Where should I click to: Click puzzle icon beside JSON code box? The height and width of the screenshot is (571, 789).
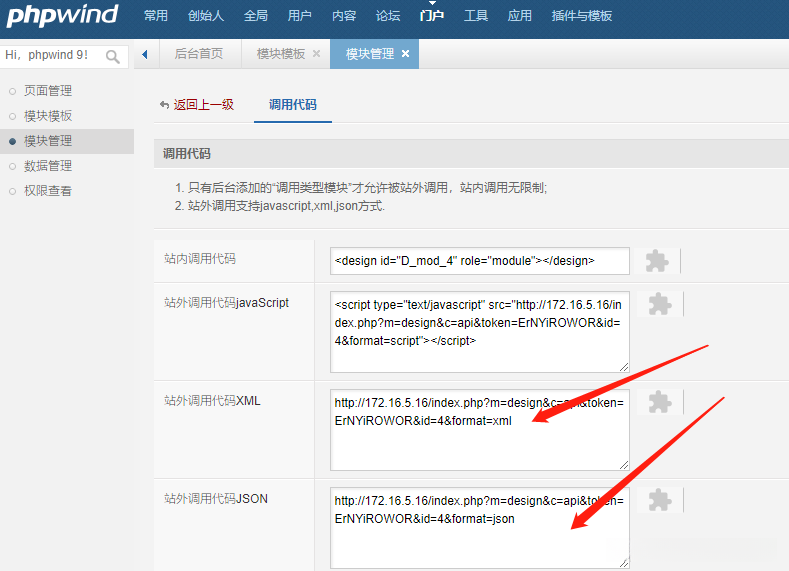point(660,500)
